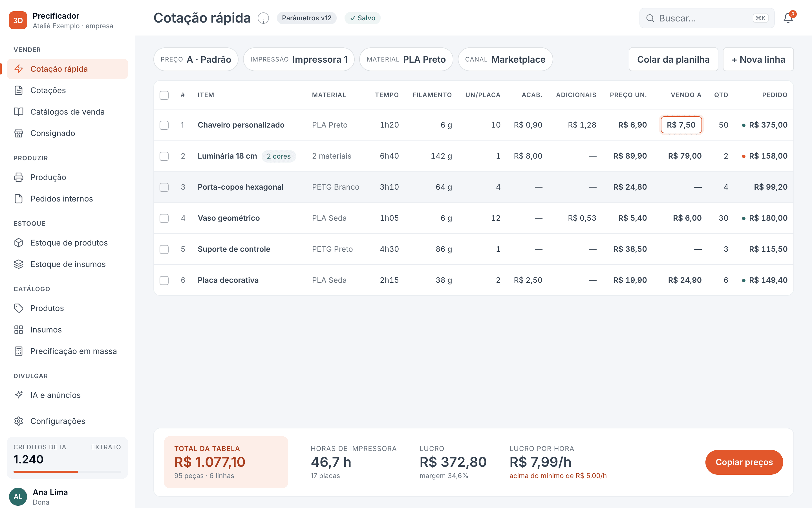Click the Ana Lima Dona profile name
Image resolution: width=812 pixels, height=508 pixels.
point(50,497)
